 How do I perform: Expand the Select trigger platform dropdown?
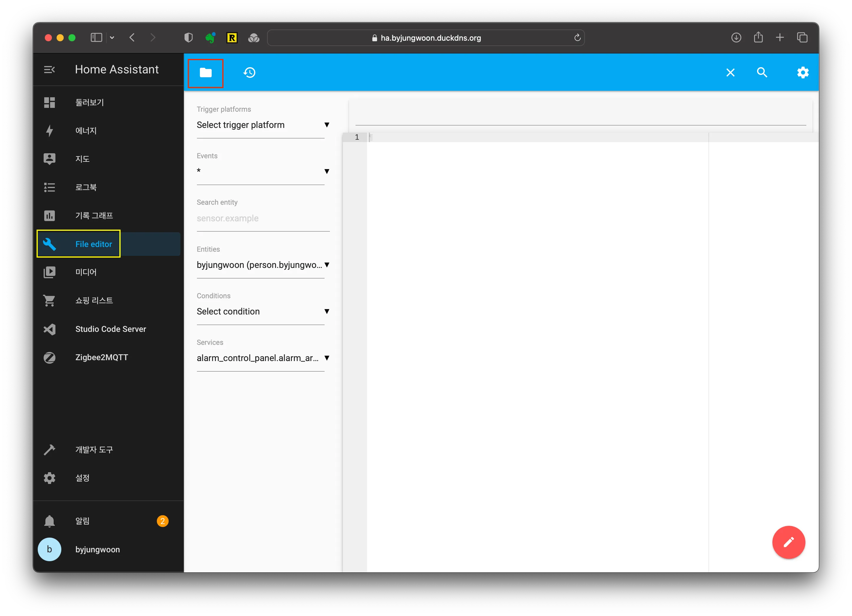263,125
